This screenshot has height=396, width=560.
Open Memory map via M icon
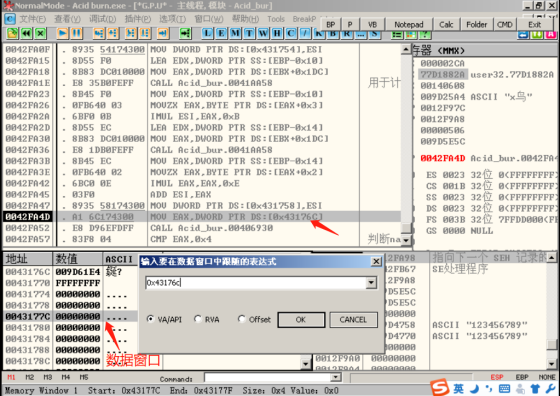(x=235, y=34)
